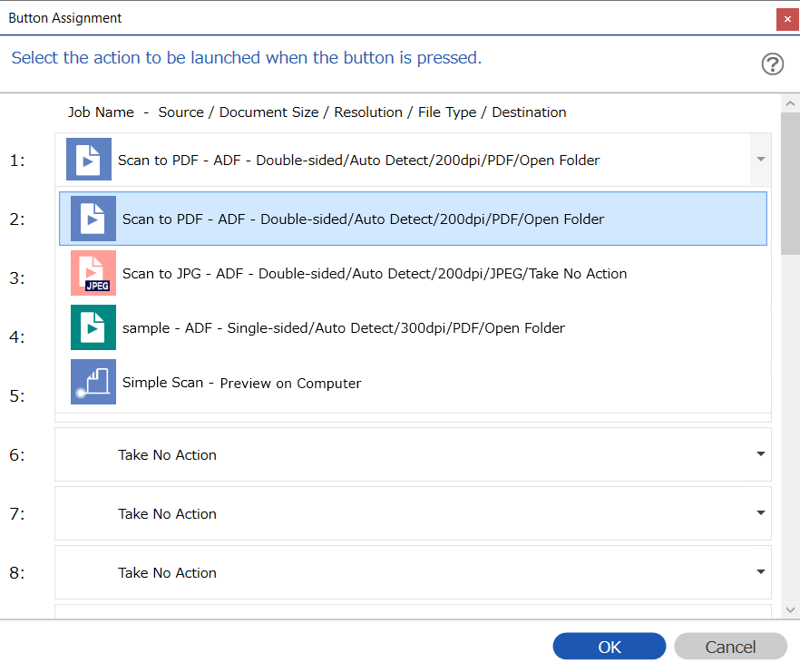Click the vertical scrollbar thumb
Image resolution: width=800 pixels, height=672 pixels.
click(x=790, y=184)
